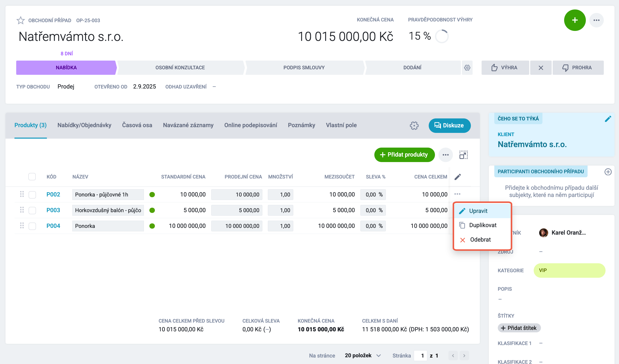Mark the deal as favorite with the star
This screenshot has width=619, height=364.
(21, 20)
